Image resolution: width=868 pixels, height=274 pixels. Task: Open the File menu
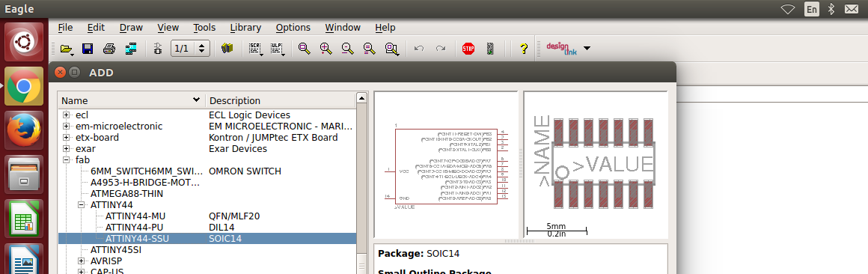(65, 27)
